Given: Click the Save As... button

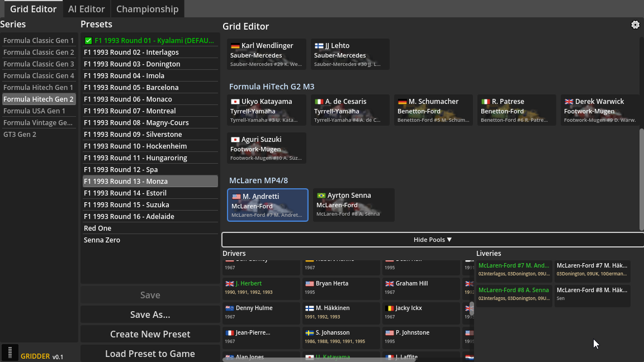Looking at the screenshot, I should tap(150, 315).
